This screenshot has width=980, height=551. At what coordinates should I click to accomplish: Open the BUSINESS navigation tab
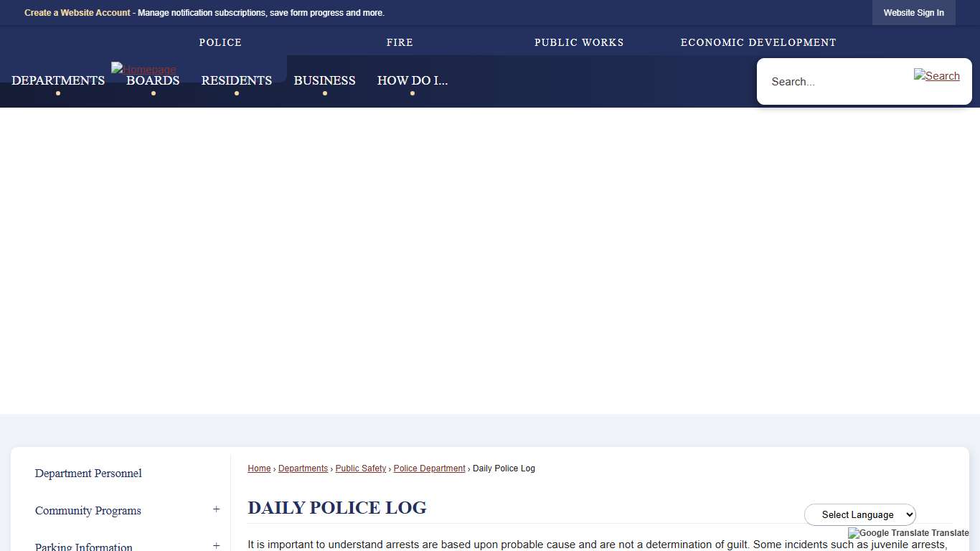pyautogui.click(x=324, y=80)
